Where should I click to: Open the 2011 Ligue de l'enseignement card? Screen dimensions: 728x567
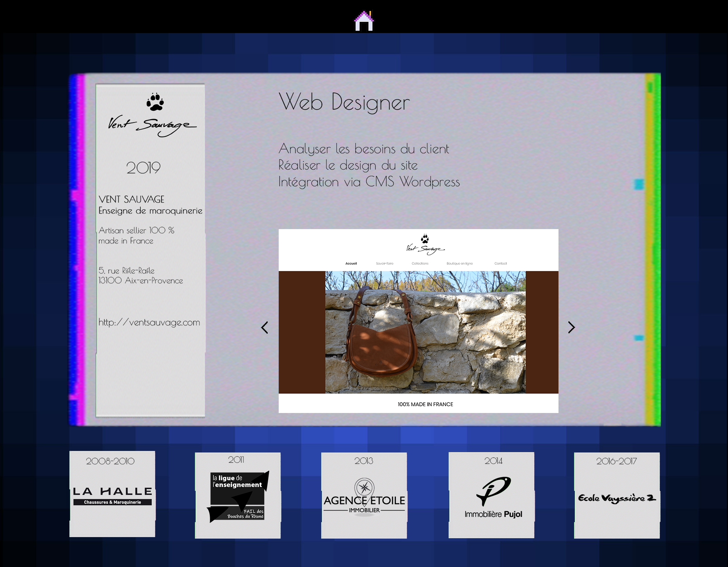238,495
